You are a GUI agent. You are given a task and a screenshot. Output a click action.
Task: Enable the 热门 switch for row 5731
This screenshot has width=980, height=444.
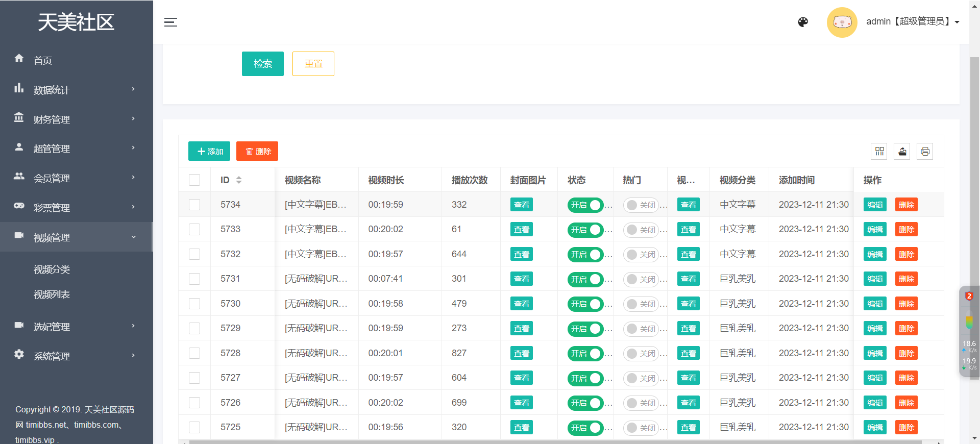(x=640, y=279)
